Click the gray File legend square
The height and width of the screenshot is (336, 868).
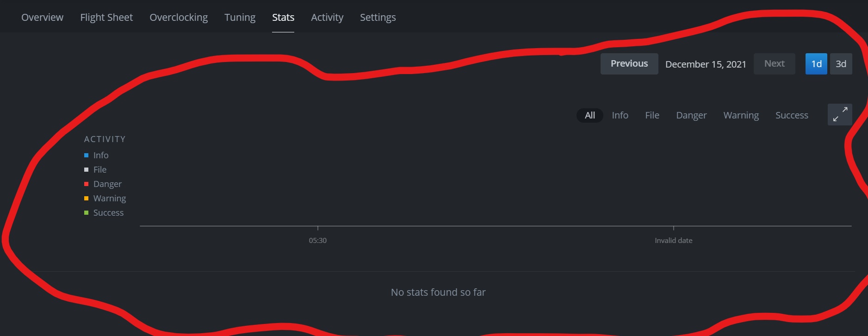pos(86,169)
